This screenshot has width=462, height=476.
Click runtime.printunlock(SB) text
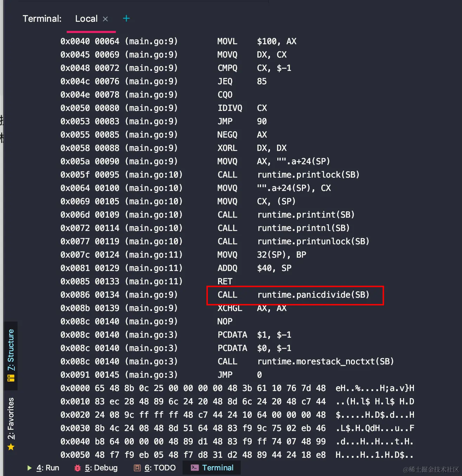click(x=313, y=242)
